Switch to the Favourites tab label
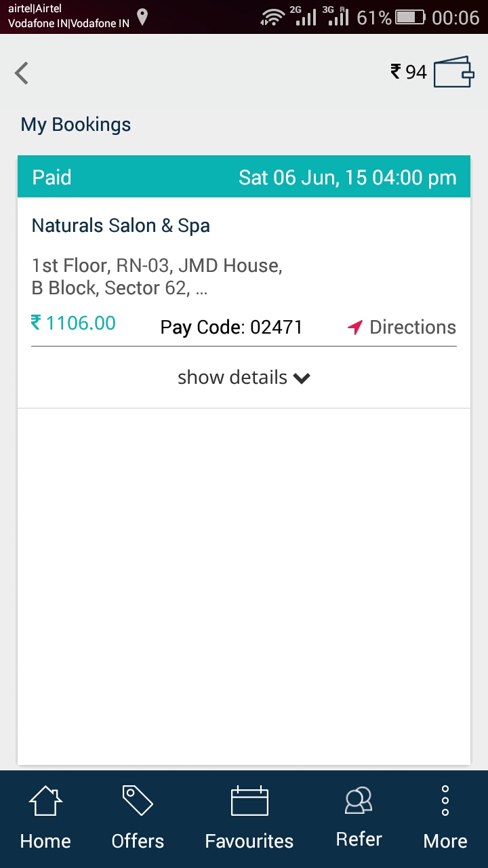This screenshot has width=488, height=868. click(x=249, y=841)
